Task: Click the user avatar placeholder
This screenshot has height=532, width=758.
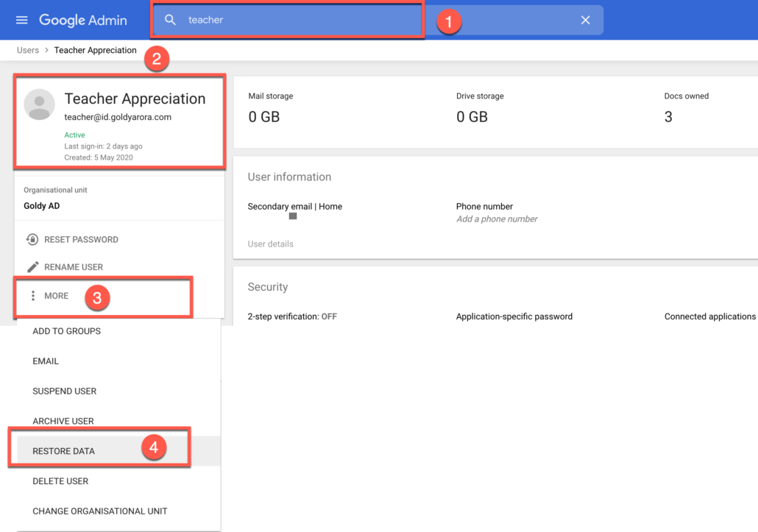Action: [39, 104]
